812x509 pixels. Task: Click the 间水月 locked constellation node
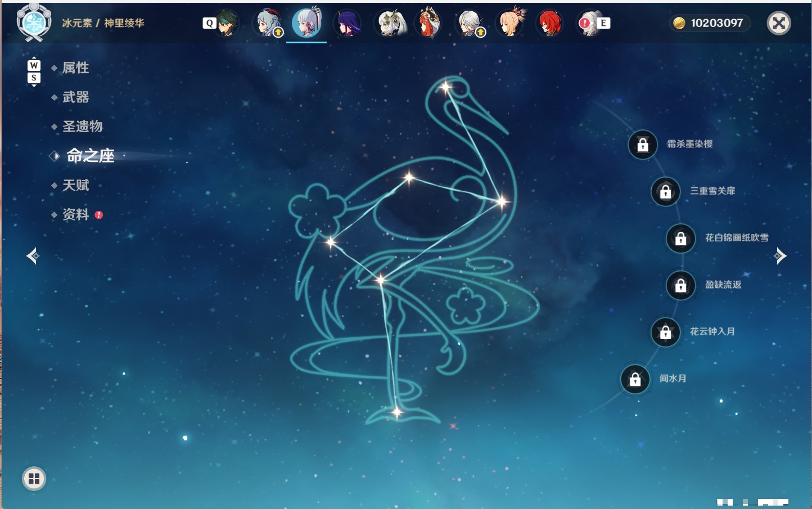635,379
